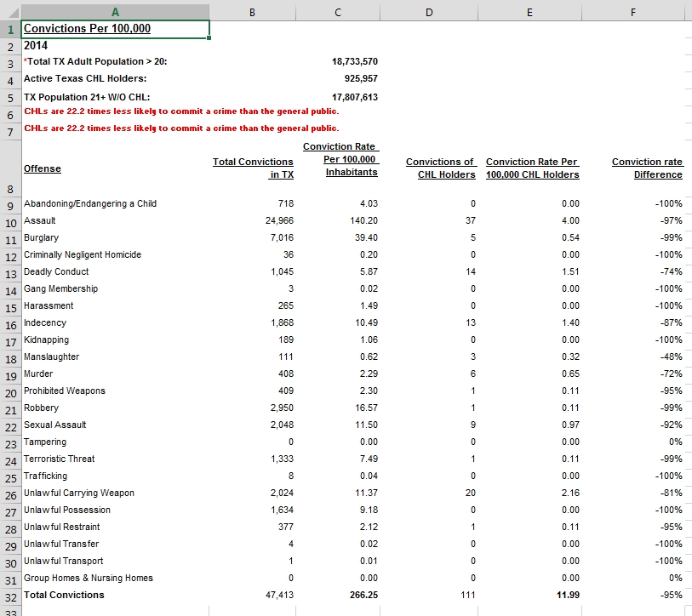Click Manslaughter's -48% difference value
Image resolution: width=692 pixels, height=616 pixels.
point(671,356)
